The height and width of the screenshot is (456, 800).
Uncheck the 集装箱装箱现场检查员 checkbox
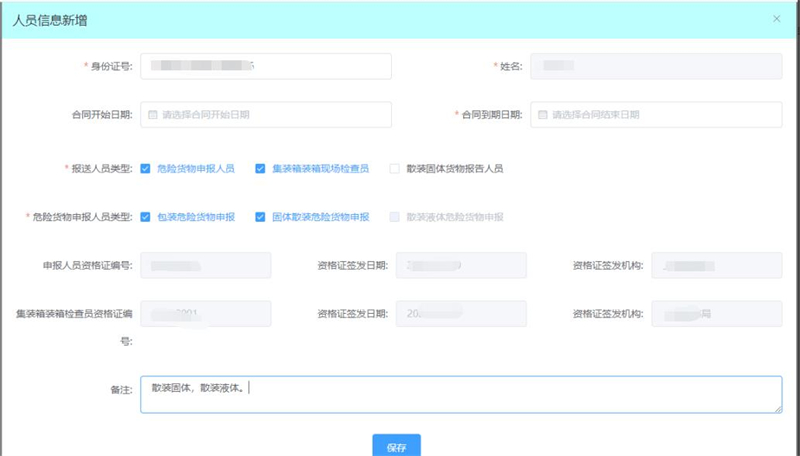point(261,169)
